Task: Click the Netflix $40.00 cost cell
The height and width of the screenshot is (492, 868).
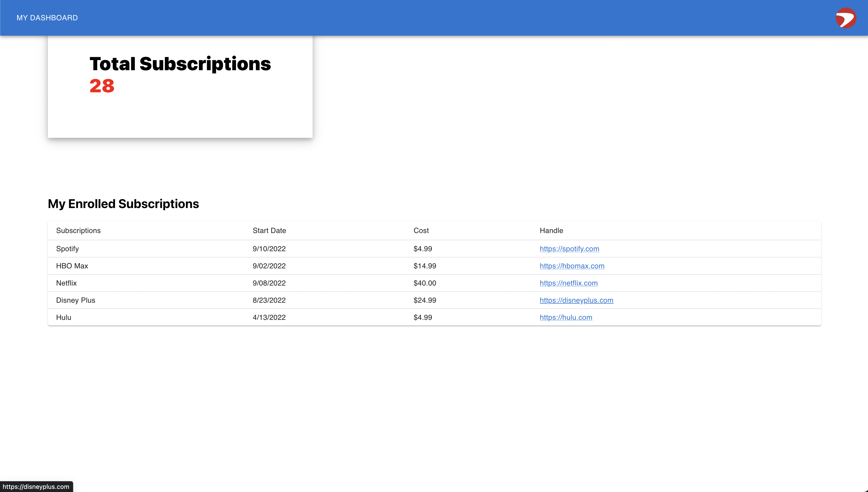Action: [425, 283]
